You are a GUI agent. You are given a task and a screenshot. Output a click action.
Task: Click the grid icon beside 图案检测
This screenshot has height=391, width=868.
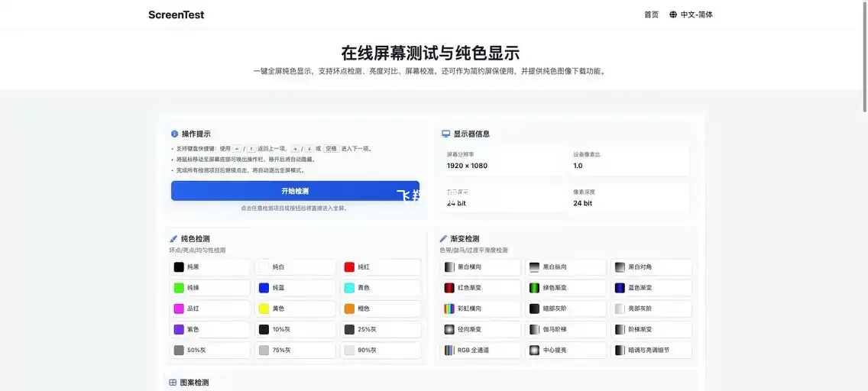(173, 383)
